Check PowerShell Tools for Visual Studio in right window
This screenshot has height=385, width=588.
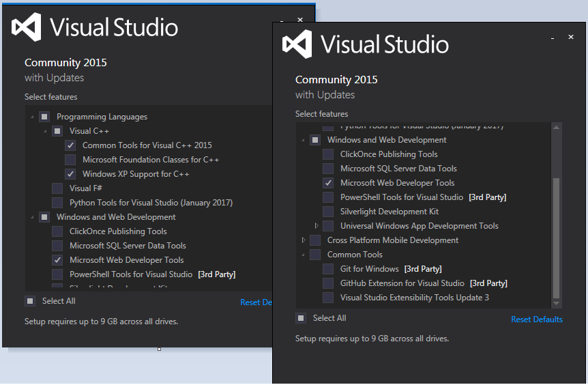coord(328,197)
